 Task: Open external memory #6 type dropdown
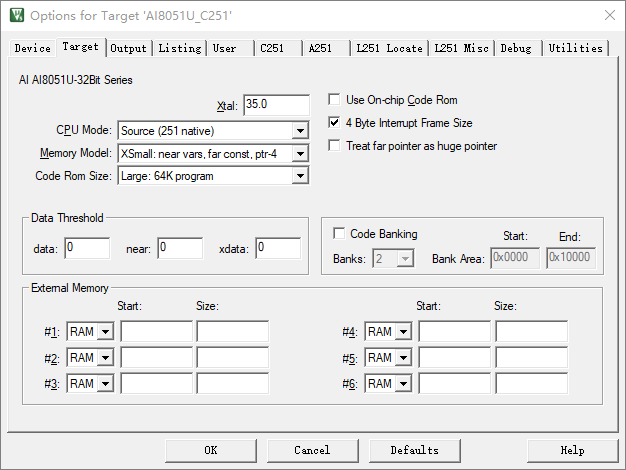404,384
